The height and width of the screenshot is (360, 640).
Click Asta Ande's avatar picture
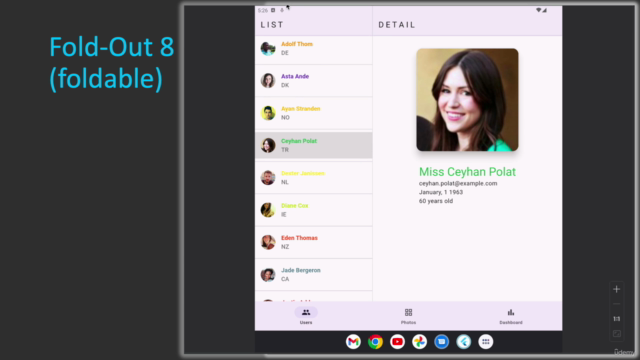[268, 81]
